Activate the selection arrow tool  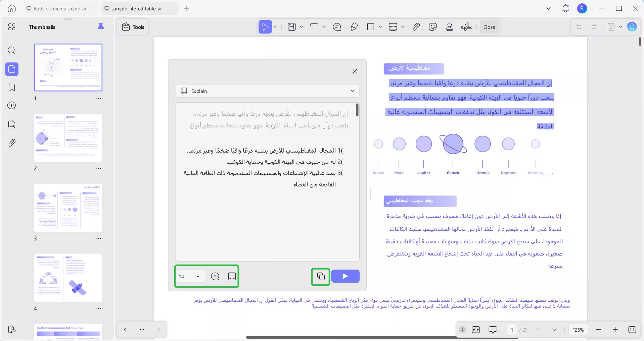point(265,27)
